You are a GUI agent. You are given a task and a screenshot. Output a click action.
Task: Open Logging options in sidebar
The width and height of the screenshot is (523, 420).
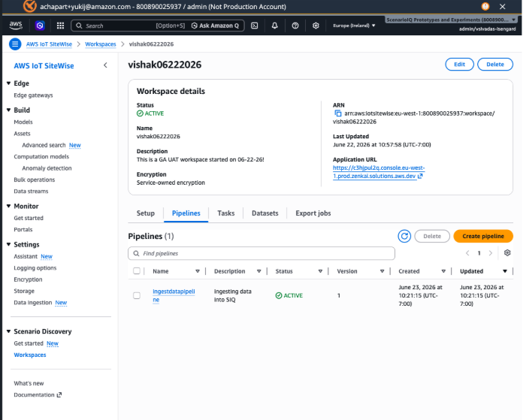click(x=35, y=268)
